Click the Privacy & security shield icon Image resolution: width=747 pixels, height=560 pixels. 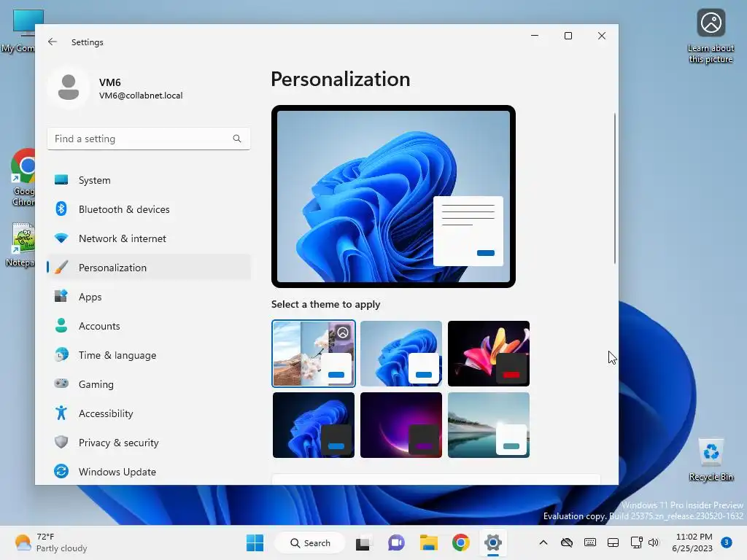[x=61, y=443]
